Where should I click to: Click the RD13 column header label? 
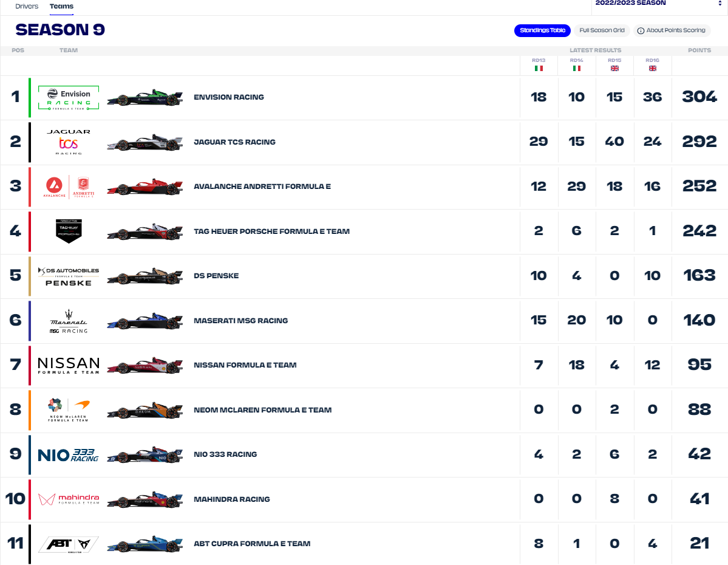[x=539, y=60]
